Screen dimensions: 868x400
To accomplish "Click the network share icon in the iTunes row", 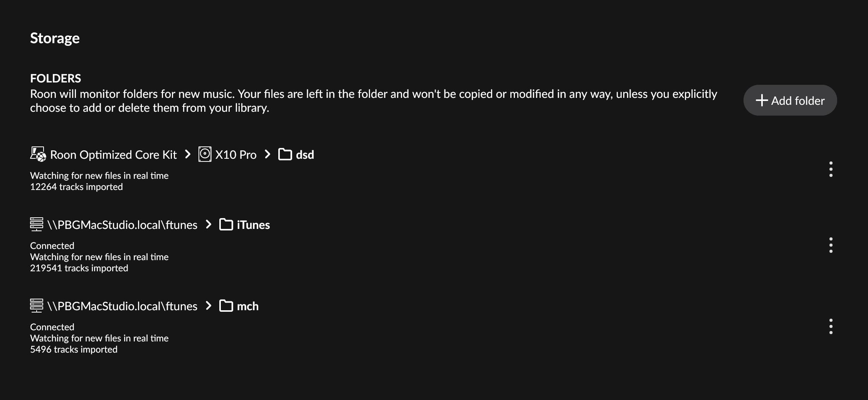I will point(37,224).
